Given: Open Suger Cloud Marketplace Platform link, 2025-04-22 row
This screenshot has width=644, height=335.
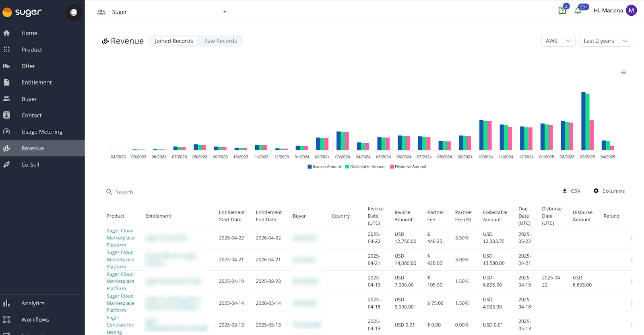Looking at the screenshot, I should click(x=120, y=238).
